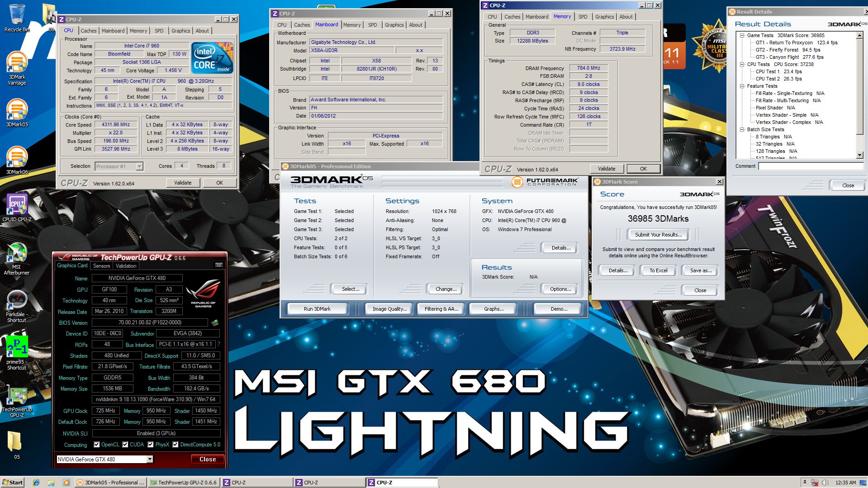The height and width of the screenshot is (488, 868).
Task: Launch the prime95 shortcut icon
Action: point(17,353)
